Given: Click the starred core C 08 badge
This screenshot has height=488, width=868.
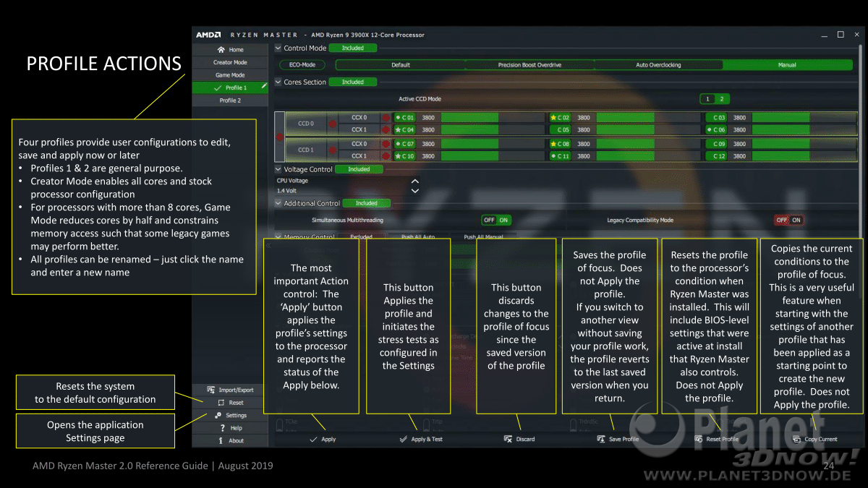Looking at the screenshot, I should click(x=560, y=144).
